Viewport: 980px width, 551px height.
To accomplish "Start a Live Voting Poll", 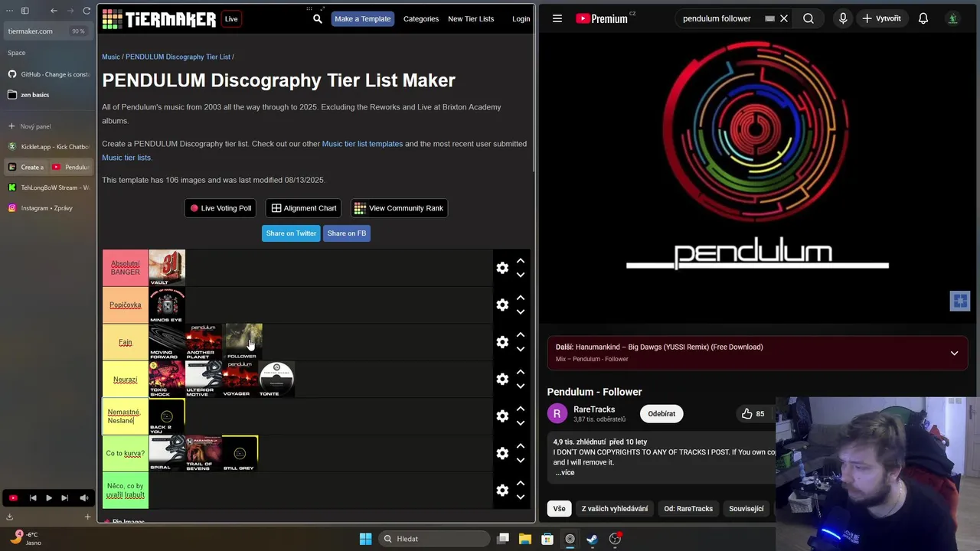I will pyautogui.click(x=221, y=208).
